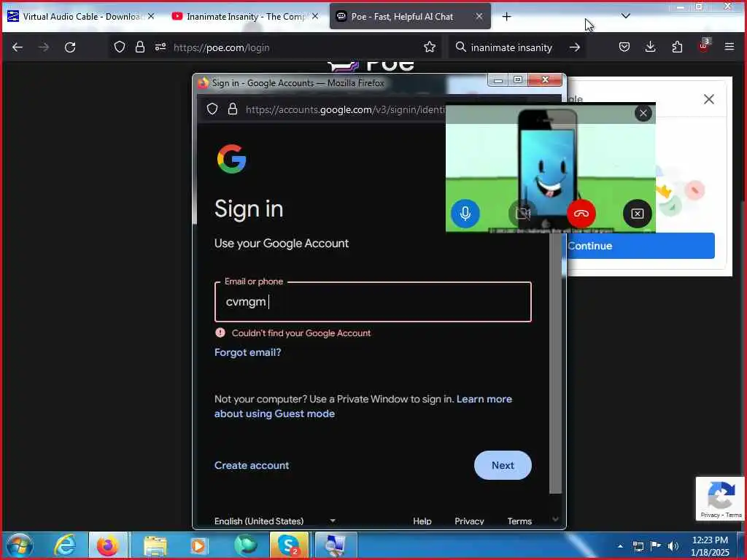Image resolution: width=747 pixels, height=560 pixels.
Task: Close the Inanimate Insanity tab
Action: (x=315, y=16)
